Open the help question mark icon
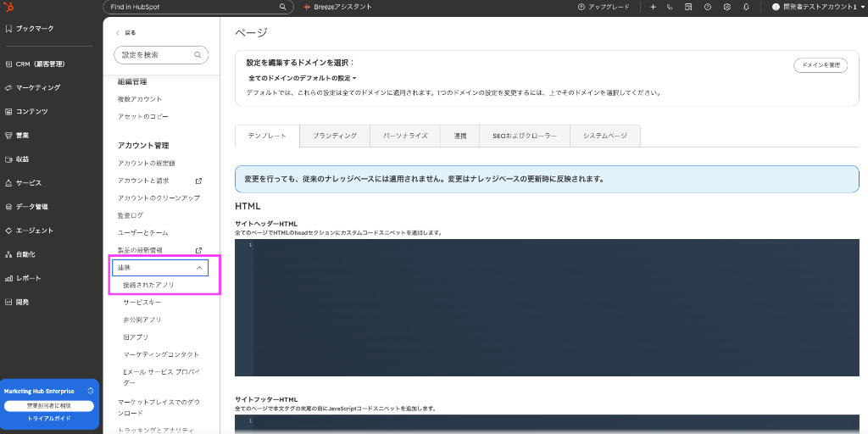Image resolution: width=868 pixels, height=434 pixels. point(708,7)
